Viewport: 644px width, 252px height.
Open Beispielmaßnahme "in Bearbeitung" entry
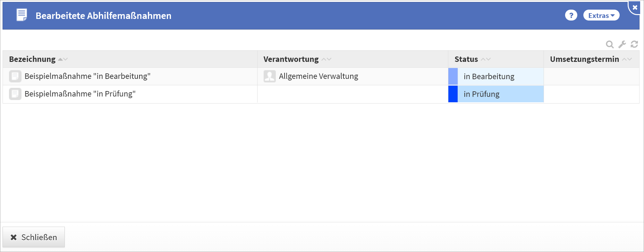87,76
